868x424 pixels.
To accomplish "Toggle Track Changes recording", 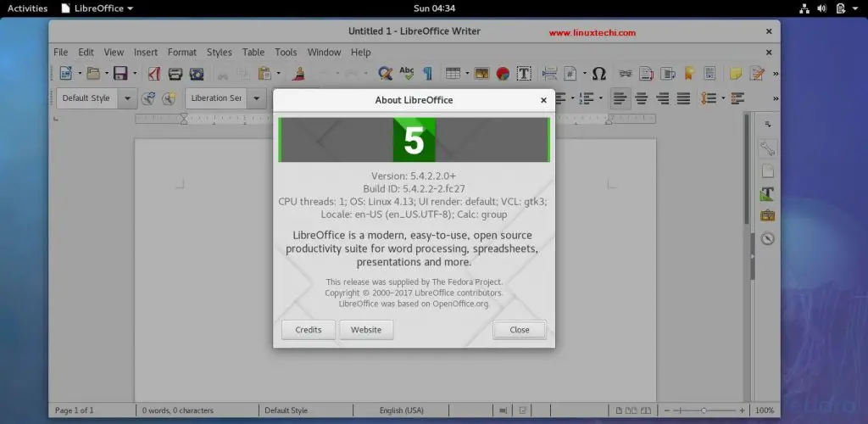I will [x=757, y=73].
